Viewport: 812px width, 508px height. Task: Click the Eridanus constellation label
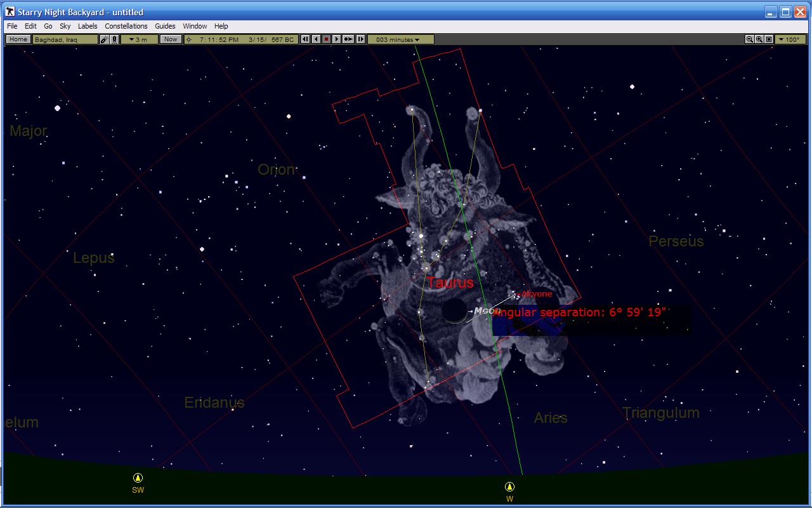[214, 403]
